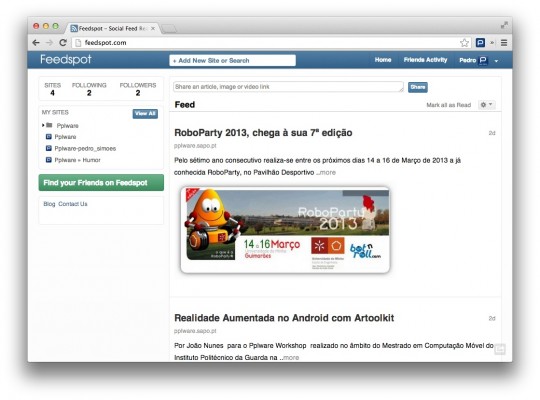Viewport: 540px width, 400px height.
Task: Click the Ppiware » Humor site icon
Action: coord(49,160)
